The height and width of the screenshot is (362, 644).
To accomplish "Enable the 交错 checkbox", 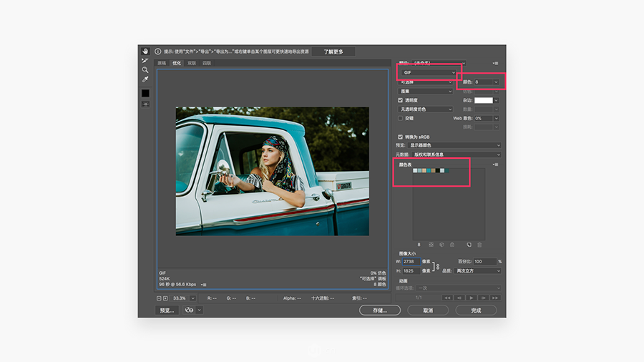I will tap(400, 118).
